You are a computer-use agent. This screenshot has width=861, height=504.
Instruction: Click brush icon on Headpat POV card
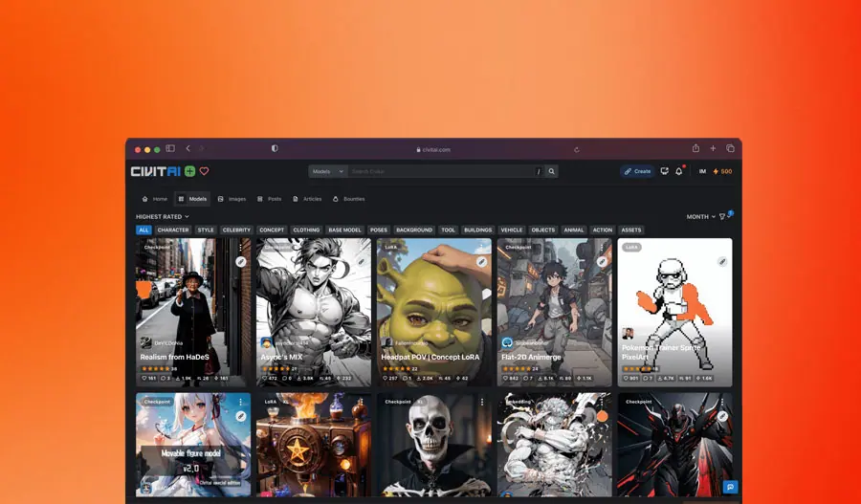481,262
